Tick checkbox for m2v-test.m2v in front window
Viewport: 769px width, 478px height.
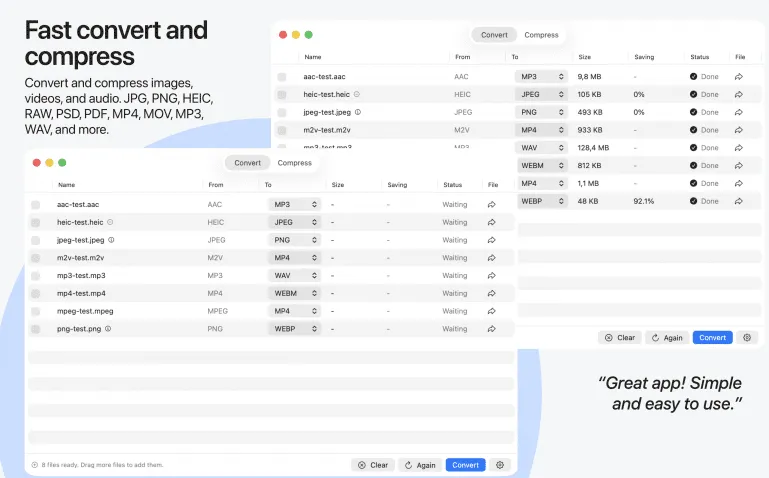click(35, 258)
